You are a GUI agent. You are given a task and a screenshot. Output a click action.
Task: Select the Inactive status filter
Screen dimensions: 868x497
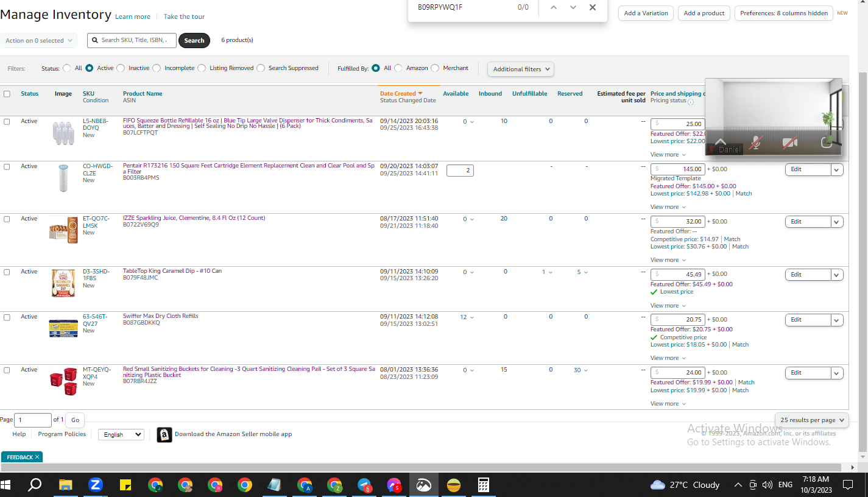tap(121, 68)
